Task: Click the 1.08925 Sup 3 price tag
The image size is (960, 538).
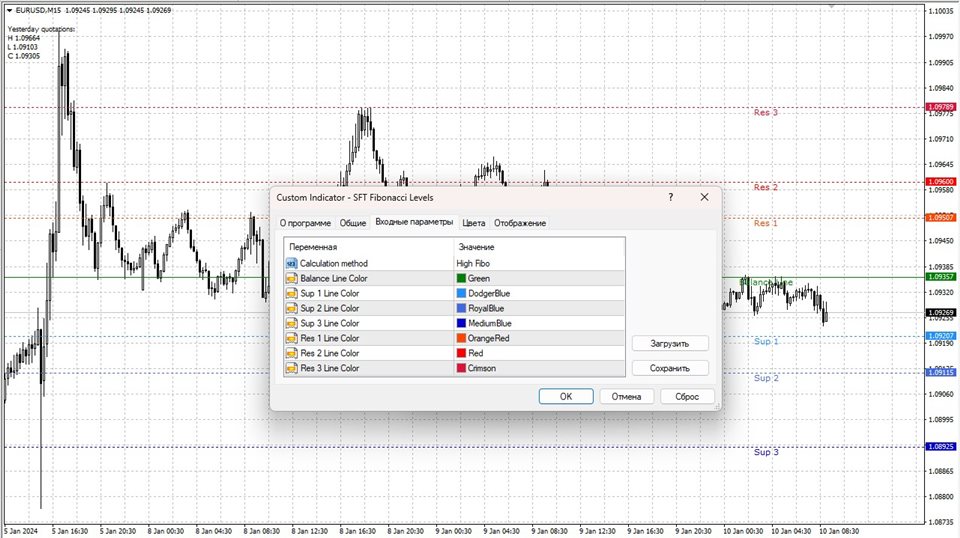Action: click(x=940, y=447)
